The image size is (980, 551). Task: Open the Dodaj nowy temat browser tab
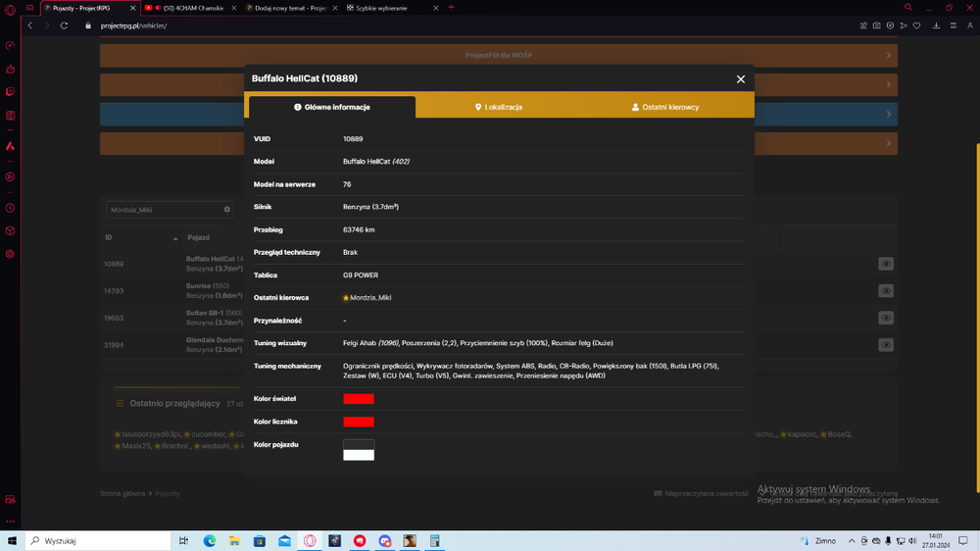291,8
